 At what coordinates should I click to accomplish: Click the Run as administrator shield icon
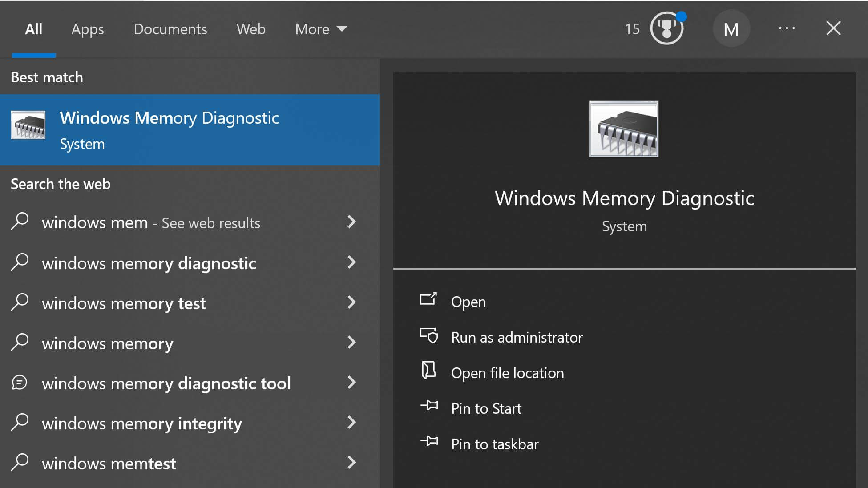pos(428,337)
